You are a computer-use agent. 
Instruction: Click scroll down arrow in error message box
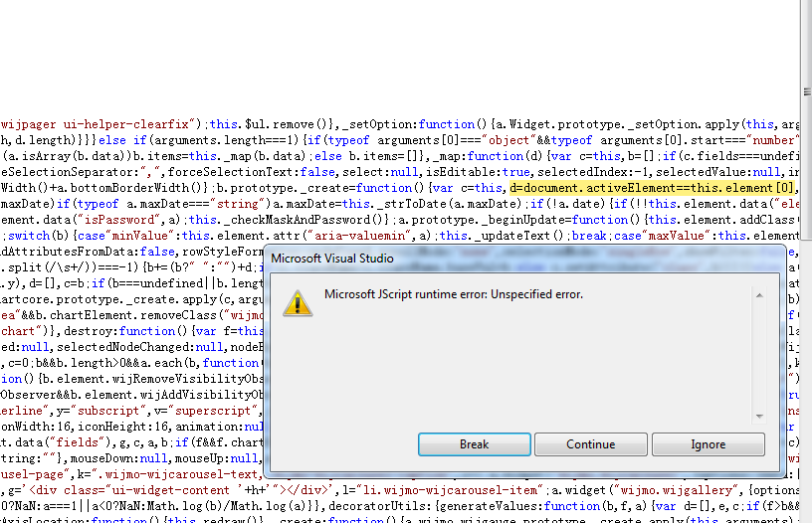click(759, 417)
